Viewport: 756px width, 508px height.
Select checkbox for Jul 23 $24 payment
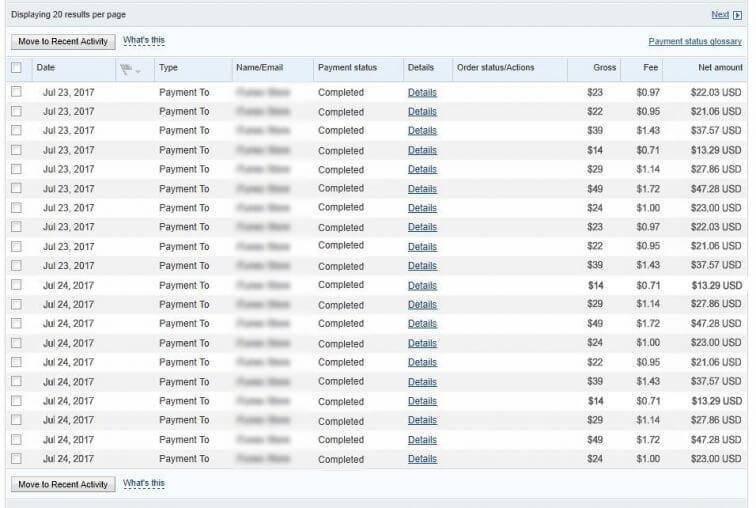coord(16,207)
